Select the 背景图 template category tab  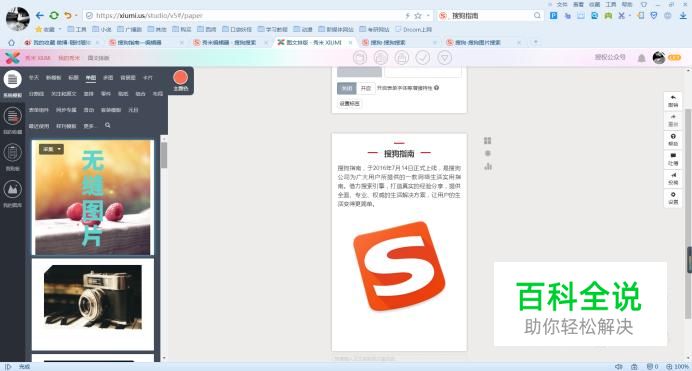tap(128, 78)
